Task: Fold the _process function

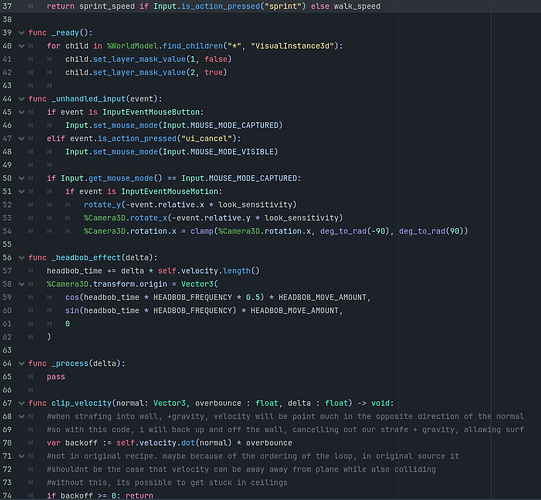Action: 21,364
